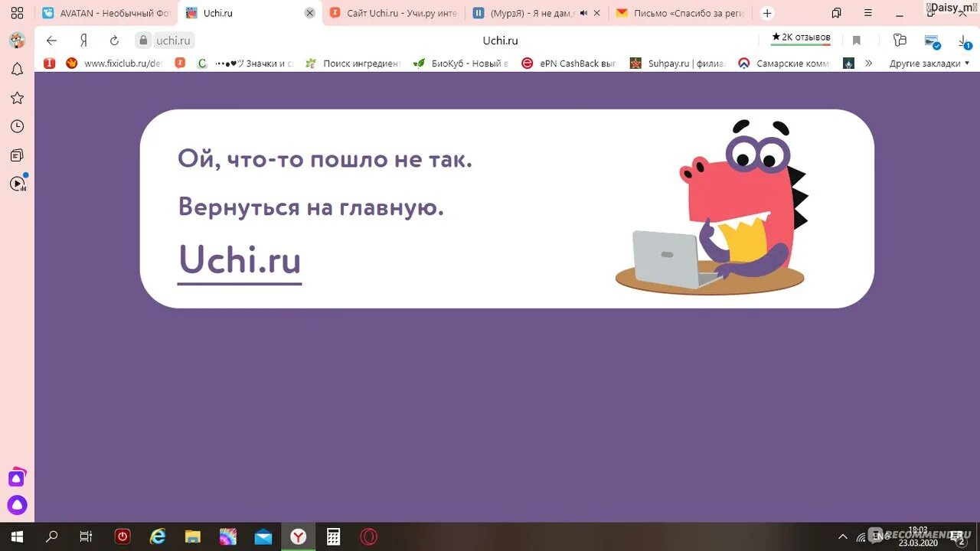Close the Uchi.ru tab
The width and height of the screenshot is (980, 551).
[x=309, y=13]
